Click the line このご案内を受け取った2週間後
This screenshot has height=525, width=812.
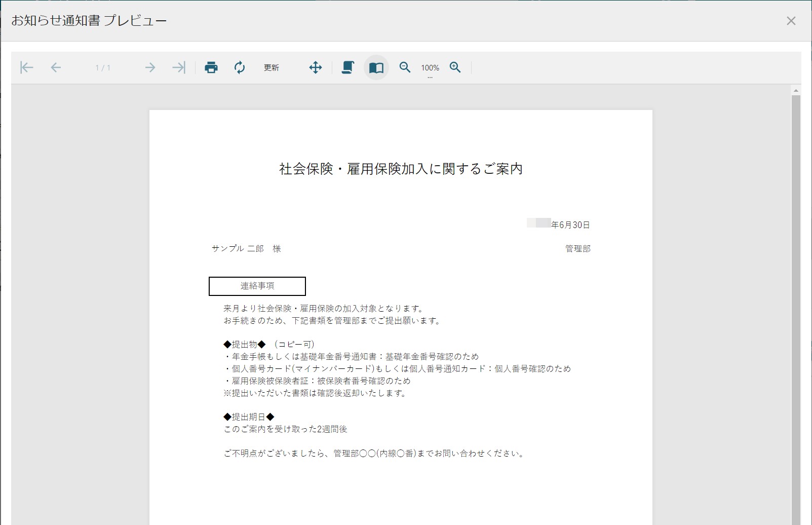coord(286,429)
